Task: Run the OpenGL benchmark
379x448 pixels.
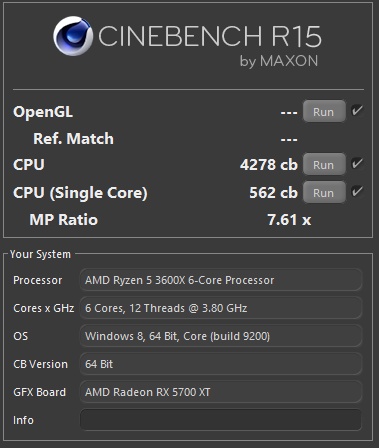Action: [x=324, y=111]
